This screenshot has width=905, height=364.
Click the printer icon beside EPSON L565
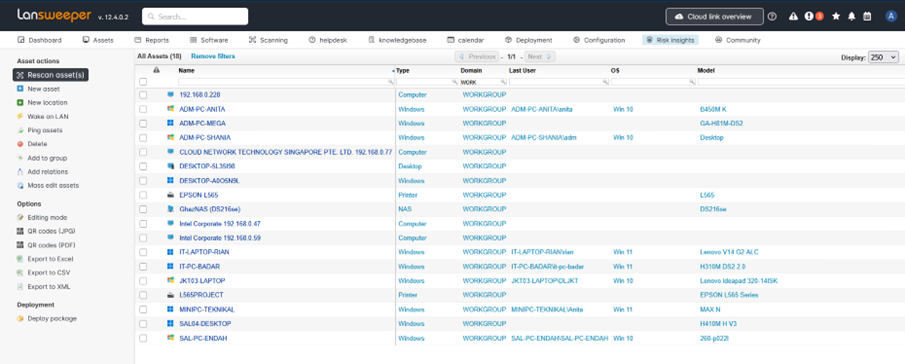click(x=170, y=195)
